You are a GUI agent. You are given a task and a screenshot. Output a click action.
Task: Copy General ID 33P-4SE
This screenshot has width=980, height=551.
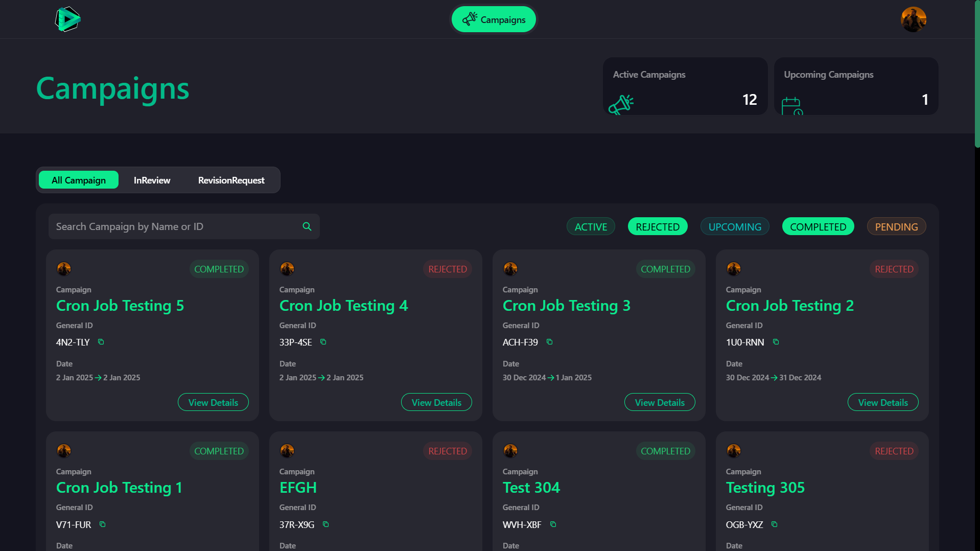point(323,342)
